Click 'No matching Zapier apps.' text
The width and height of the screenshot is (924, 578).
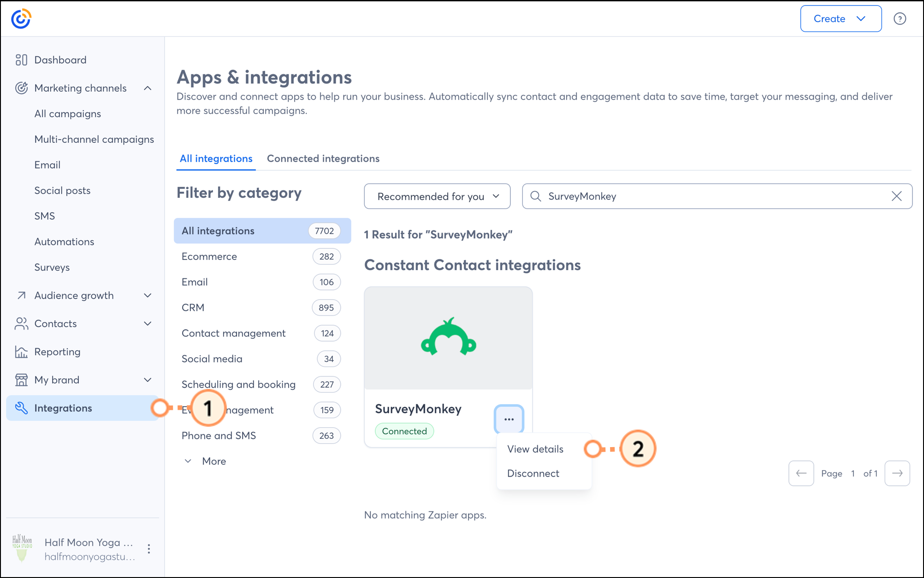(x=425, y=515)
